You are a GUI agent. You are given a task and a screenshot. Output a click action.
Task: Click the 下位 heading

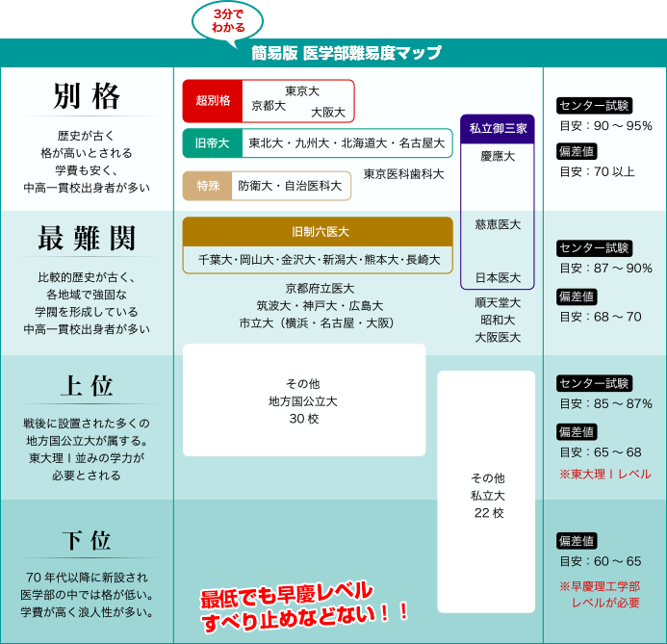tap(87, 540)
